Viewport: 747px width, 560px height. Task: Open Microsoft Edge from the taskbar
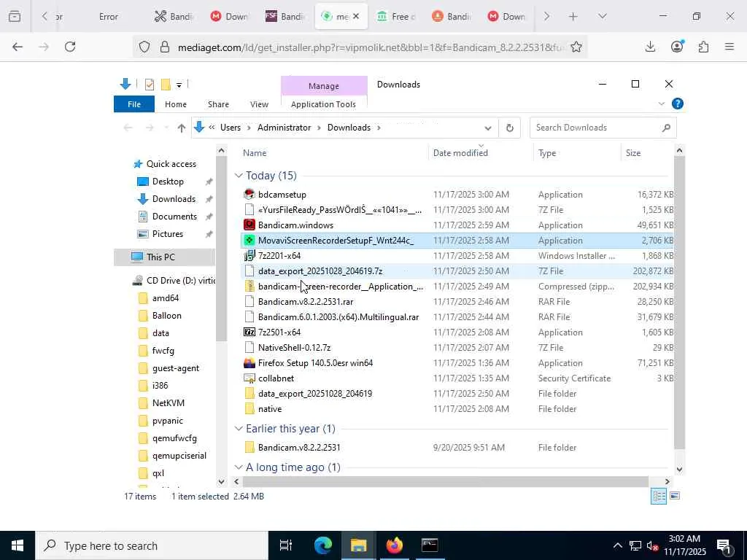(322, 545)
